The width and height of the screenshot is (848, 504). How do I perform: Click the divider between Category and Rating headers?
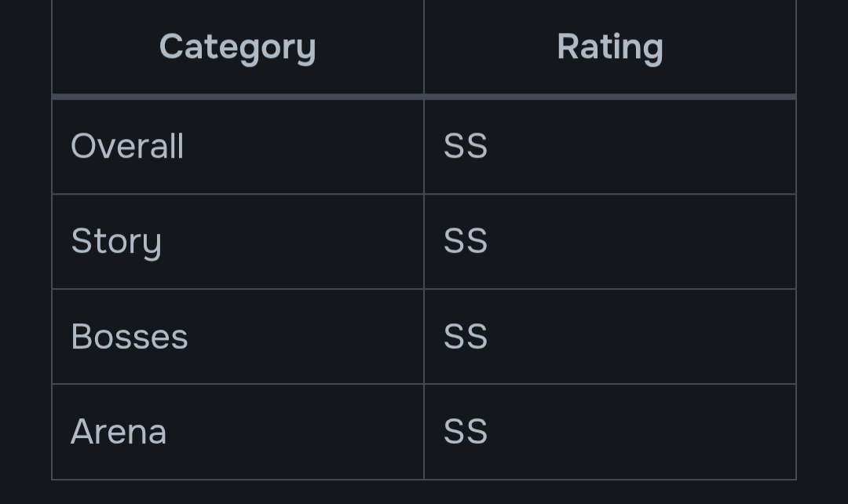(x=424, y=47)
